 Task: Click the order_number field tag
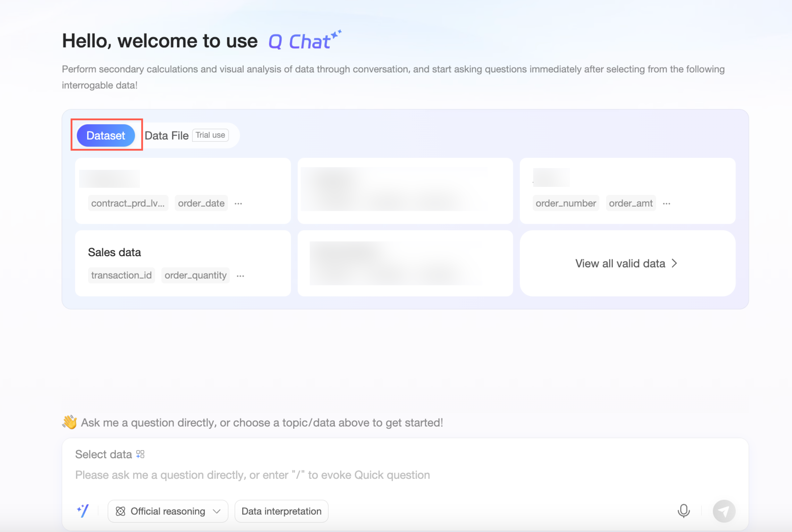coord(565,203)
